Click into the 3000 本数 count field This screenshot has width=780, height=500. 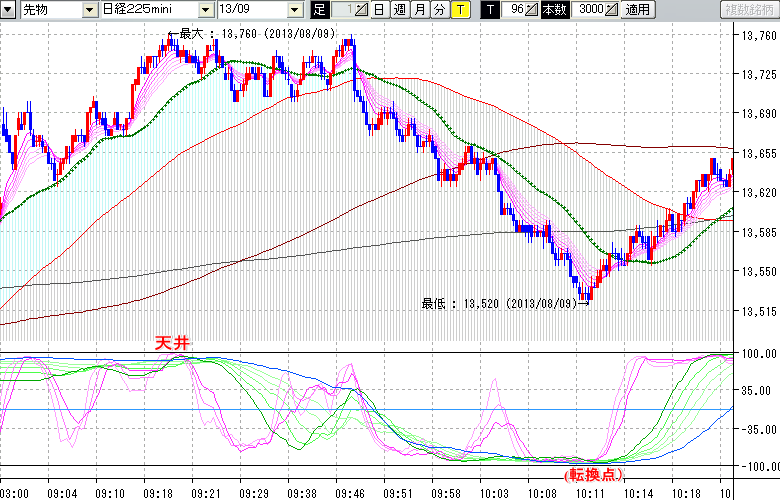[x=589, y=10]
